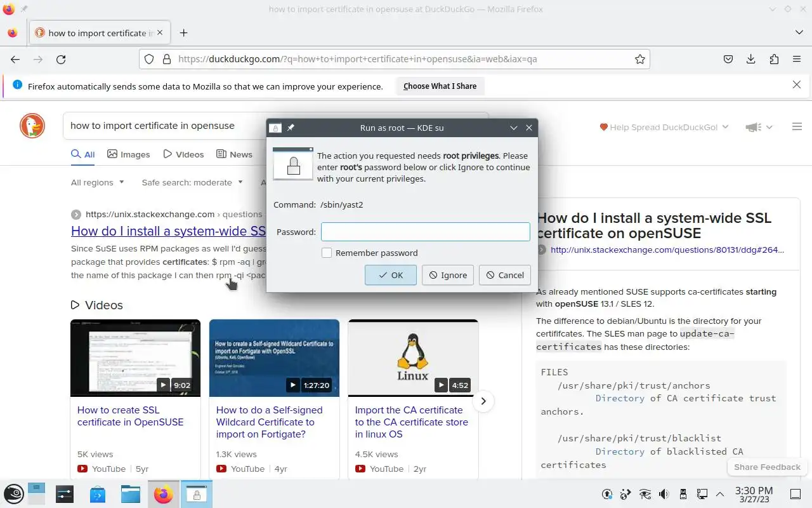Open the openSUSE application launcher

(x=14, y=494)
